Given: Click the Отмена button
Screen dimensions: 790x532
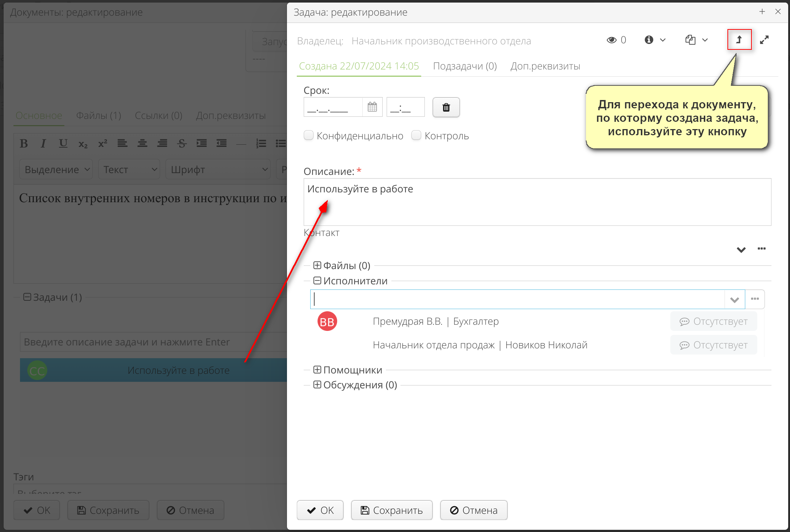Looking at the screenshot, I should [x=474, y=510].
